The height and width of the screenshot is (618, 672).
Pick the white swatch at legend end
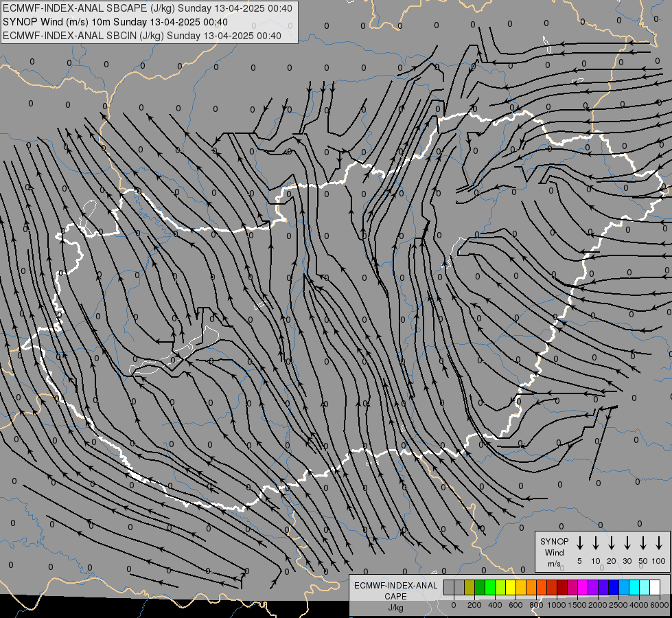click(654, 587)
